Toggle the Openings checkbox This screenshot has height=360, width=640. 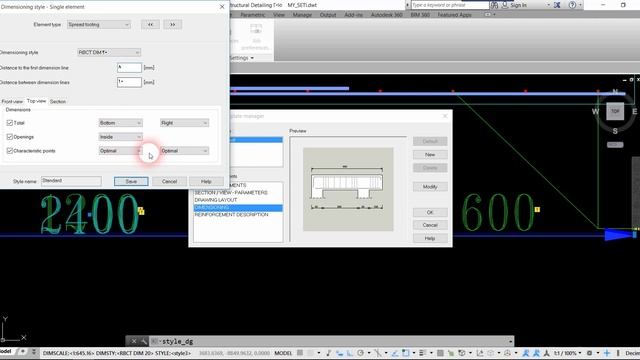click(x=10, y=137)
